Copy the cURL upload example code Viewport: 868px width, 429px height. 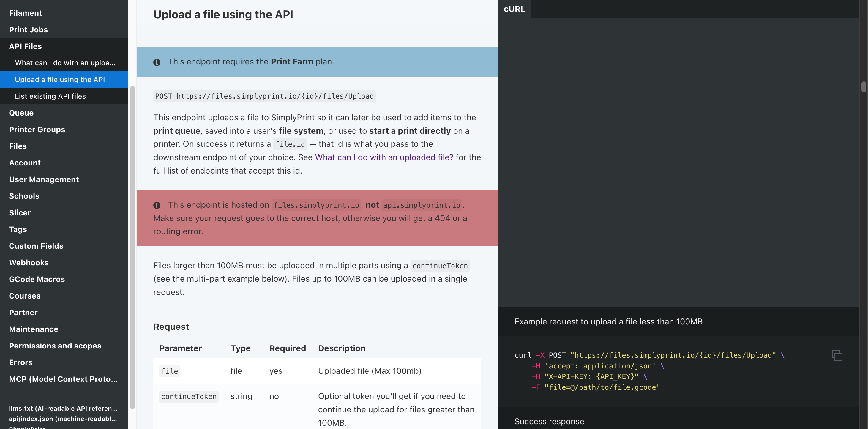pos(837,355)
